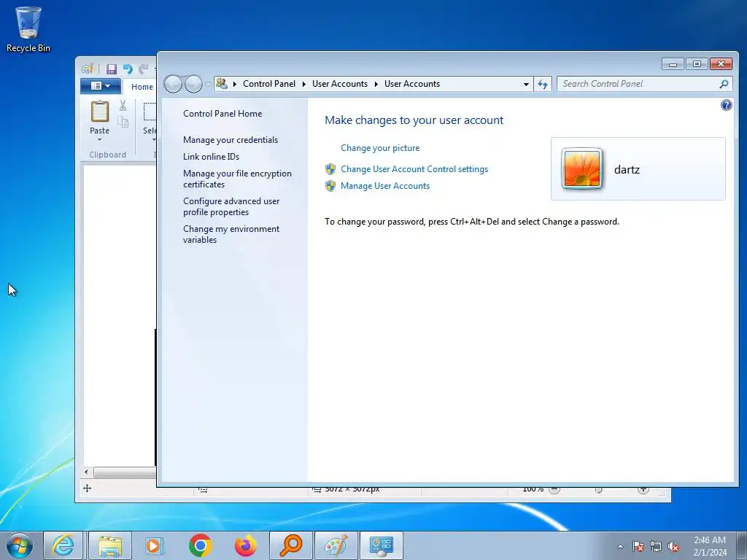Restore down the Control Panel window

[x=697, y=64]
